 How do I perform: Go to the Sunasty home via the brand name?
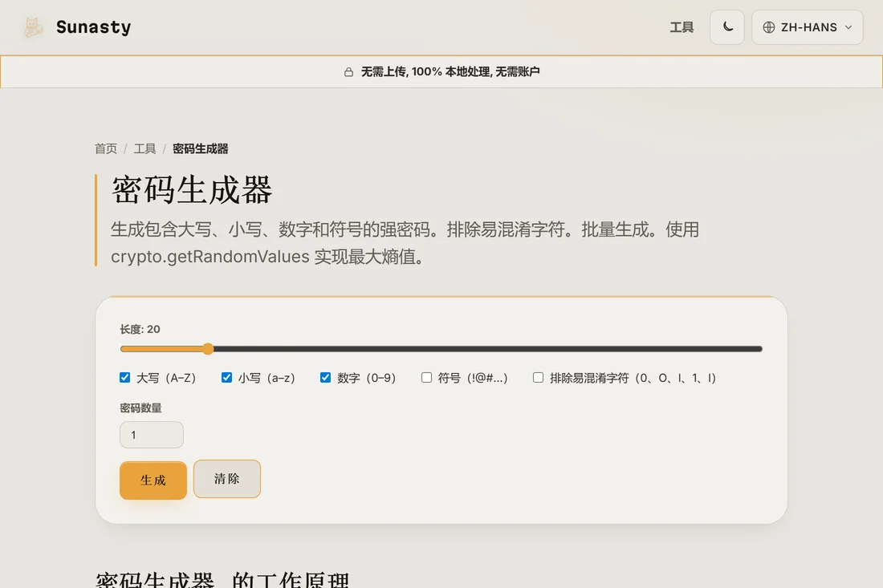[93, 27]
